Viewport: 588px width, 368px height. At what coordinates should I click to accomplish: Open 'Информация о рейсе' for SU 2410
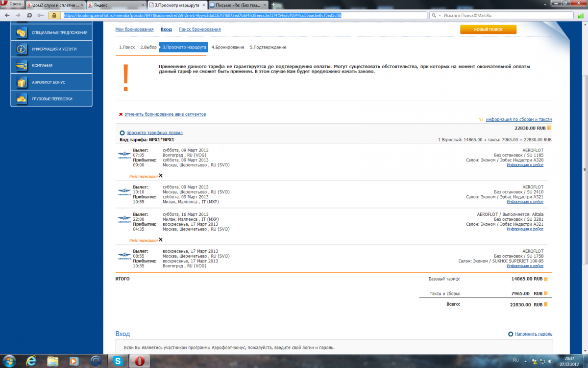point(525,202)
